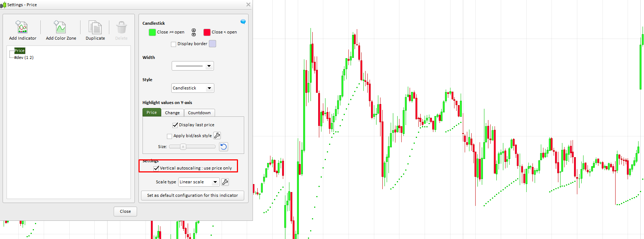Pick the Display border color swatch
The height and width of the screenshot is (239, 644).
(212, 44)
